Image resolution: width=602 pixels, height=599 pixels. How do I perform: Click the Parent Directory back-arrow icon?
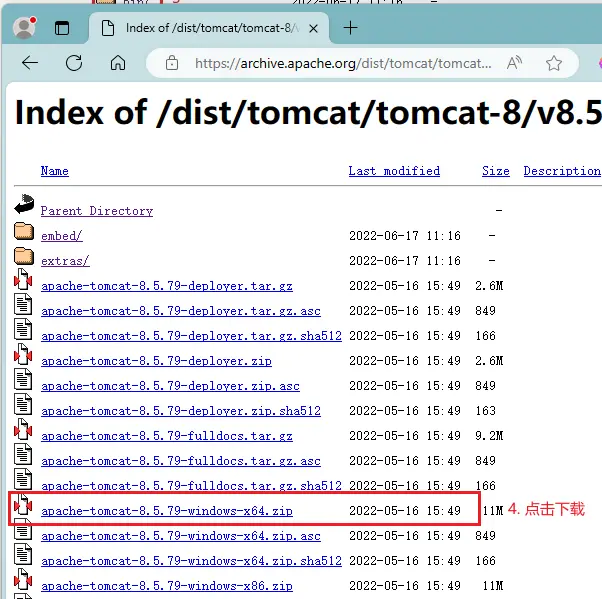coord(24,204)
